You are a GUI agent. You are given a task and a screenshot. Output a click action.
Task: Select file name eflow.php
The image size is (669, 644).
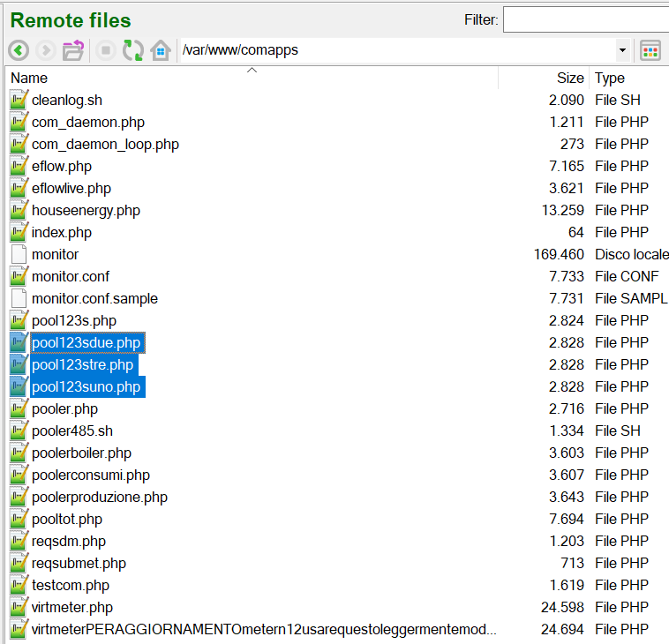click(62, 167)
